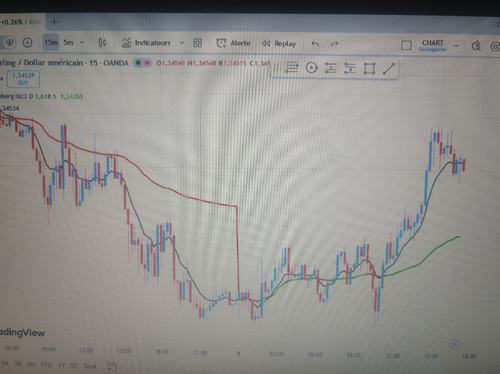The image size is (500, 374).
Task: Open the indicator templates grid icon
Action: coord(197,43)
